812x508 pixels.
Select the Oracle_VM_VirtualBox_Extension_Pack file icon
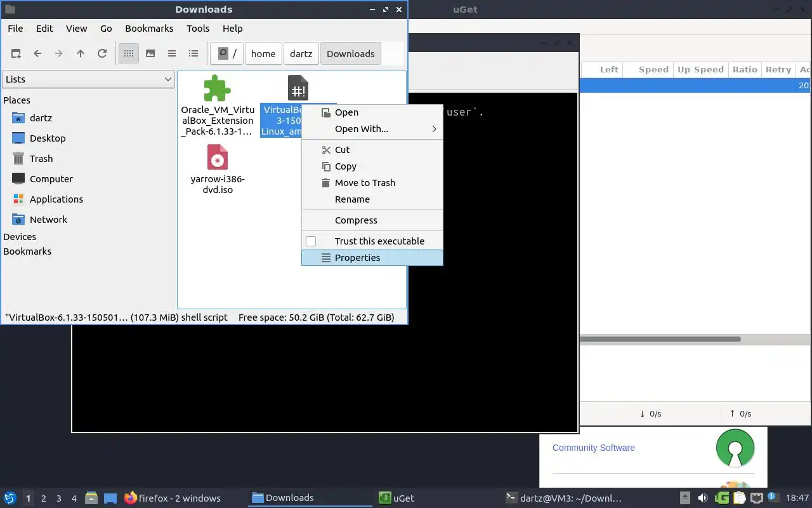pos(217,89)
